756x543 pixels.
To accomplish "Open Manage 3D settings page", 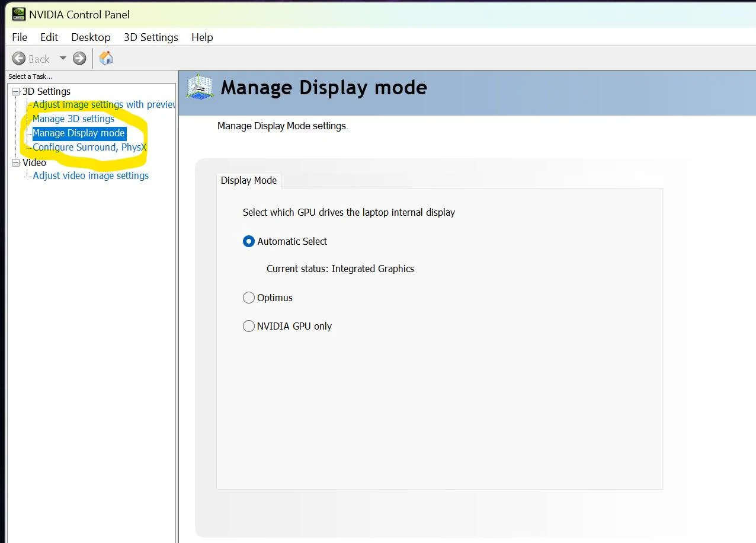I will (73, 119).
